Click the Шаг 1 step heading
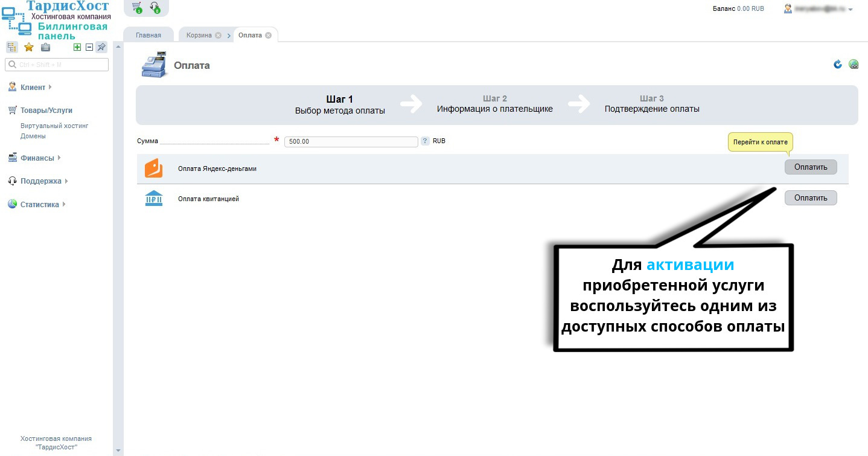This screenshot has width=868, height=456. click(x=340, y=100)
